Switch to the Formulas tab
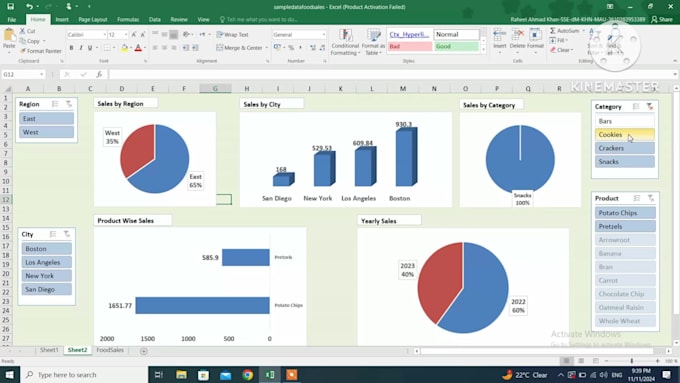Image resolution: width=680 pixels, height=383 pixels. coord(128,20)
